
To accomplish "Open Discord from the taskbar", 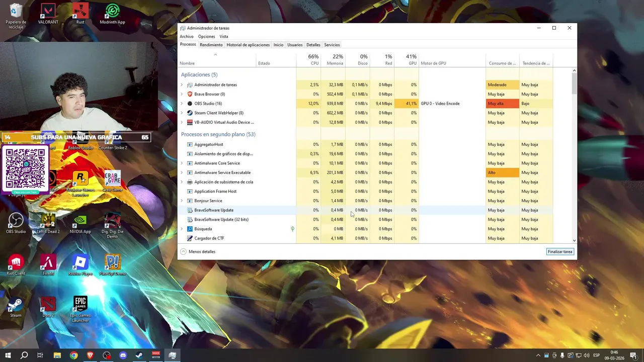I will point(123,355).
